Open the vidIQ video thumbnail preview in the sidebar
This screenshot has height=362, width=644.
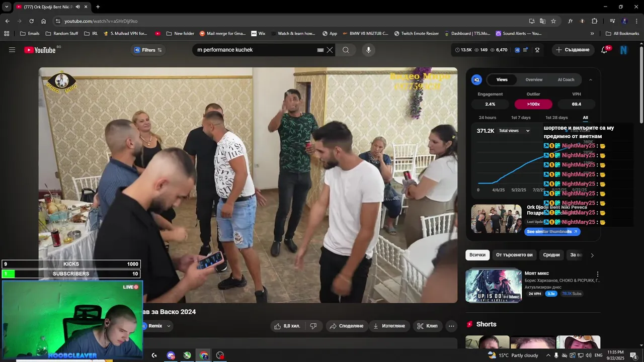point(497,219)
